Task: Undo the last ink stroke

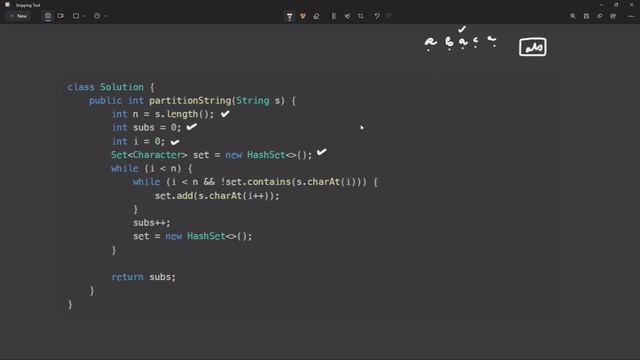Action: [377, 16]
